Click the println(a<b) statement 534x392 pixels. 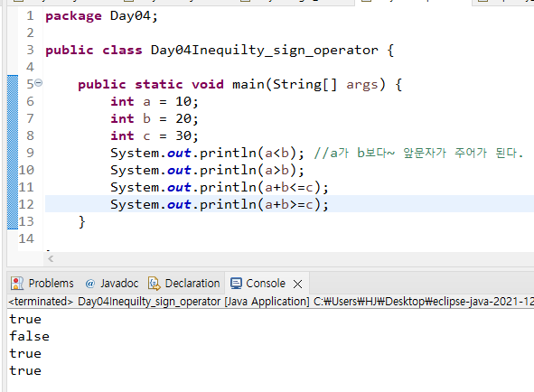(207, 153)
